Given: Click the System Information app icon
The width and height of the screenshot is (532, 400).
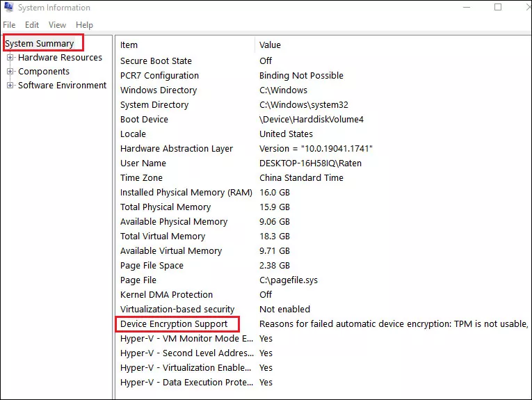Looking at the screenshot, I should 8,7.
